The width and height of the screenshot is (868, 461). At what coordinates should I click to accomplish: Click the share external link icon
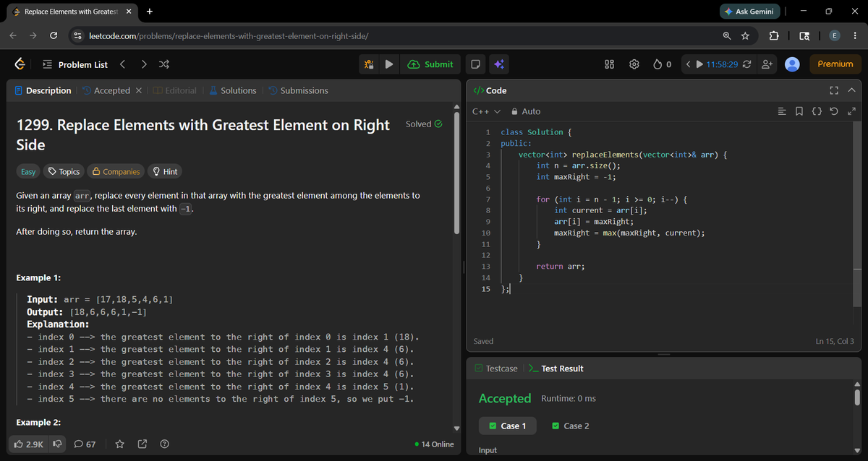coord(142,444)
